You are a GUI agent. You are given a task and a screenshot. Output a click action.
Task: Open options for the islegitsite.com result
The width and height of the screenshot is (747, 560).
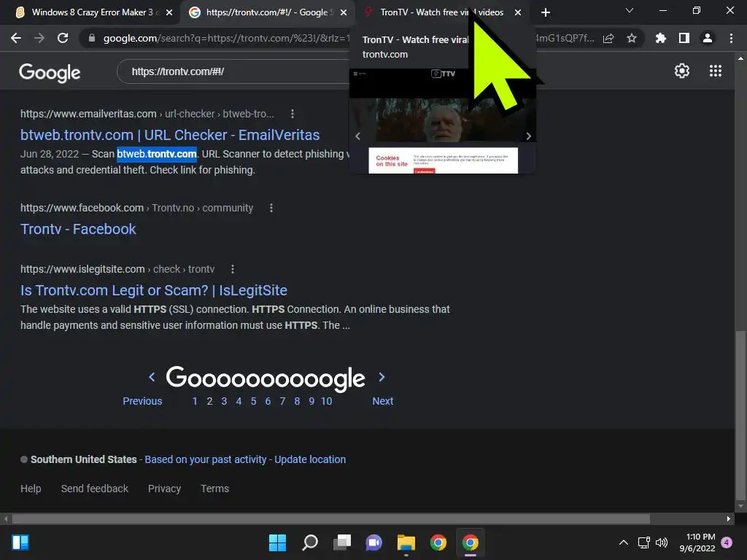click(x=233, y=269)
